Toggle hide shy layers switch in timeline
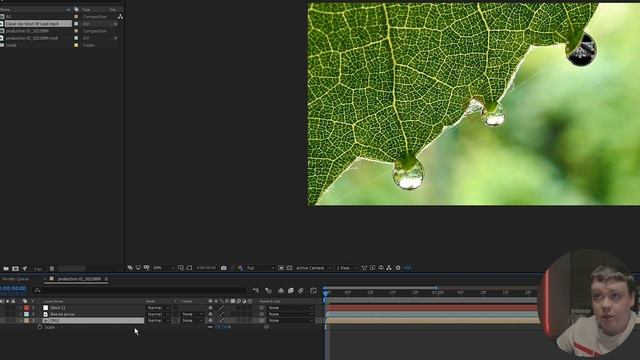The height and width of the screenshot is (360, 640). (x=281, y=291)
